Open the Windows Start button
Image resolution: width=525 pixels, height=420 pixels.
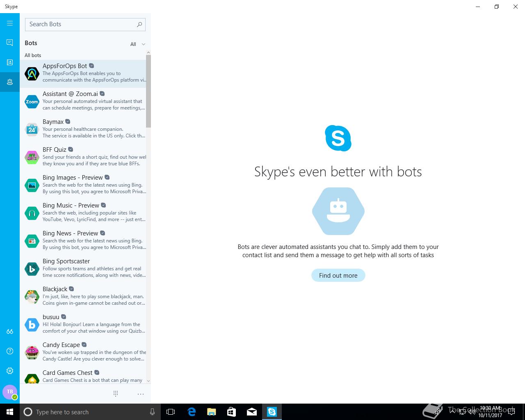pyautogui.click(x=10, y=412)
